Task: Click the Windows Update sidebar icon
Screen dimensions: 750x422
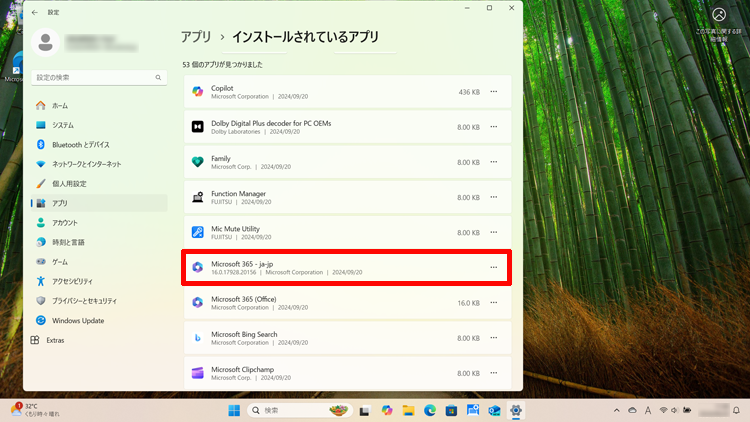Action: click(x=41, y=320)
